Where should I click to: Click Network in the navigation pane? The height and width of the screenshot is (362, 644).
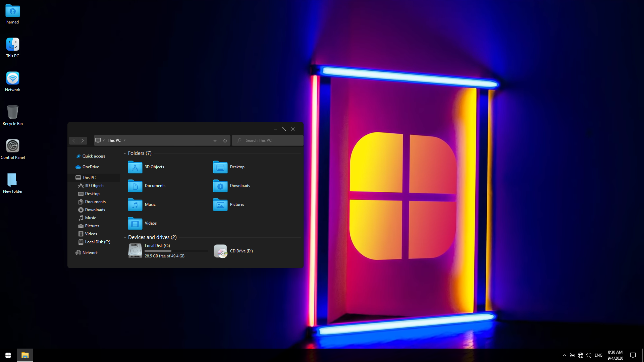(90, 253)
